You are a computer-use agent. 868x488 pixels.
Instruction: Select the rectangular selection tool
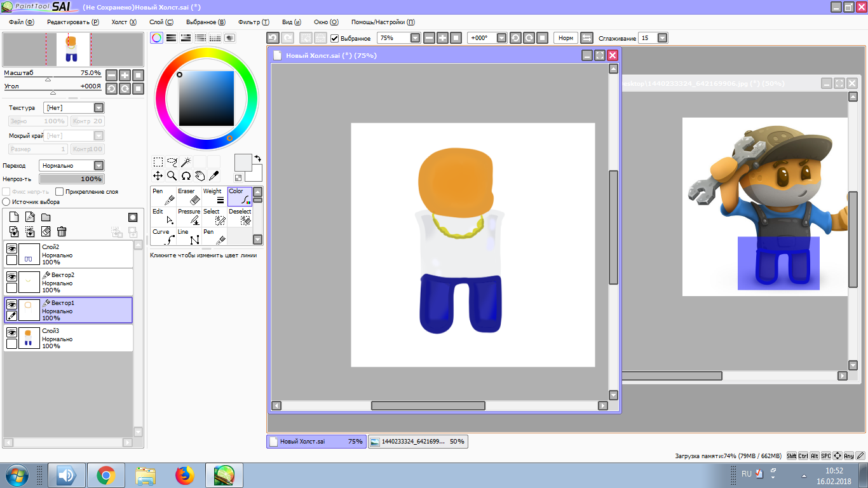158,162
